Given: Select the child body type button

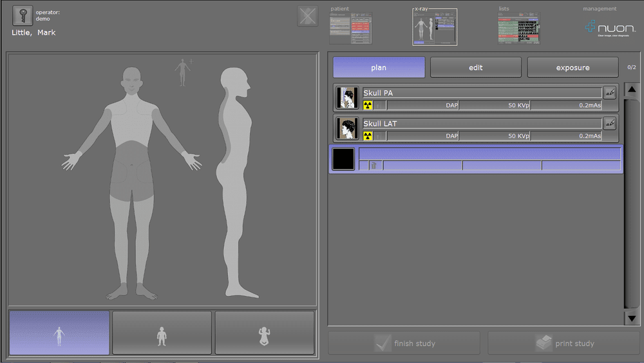Looking at the screenshot, I should click(x=162, y=333).
